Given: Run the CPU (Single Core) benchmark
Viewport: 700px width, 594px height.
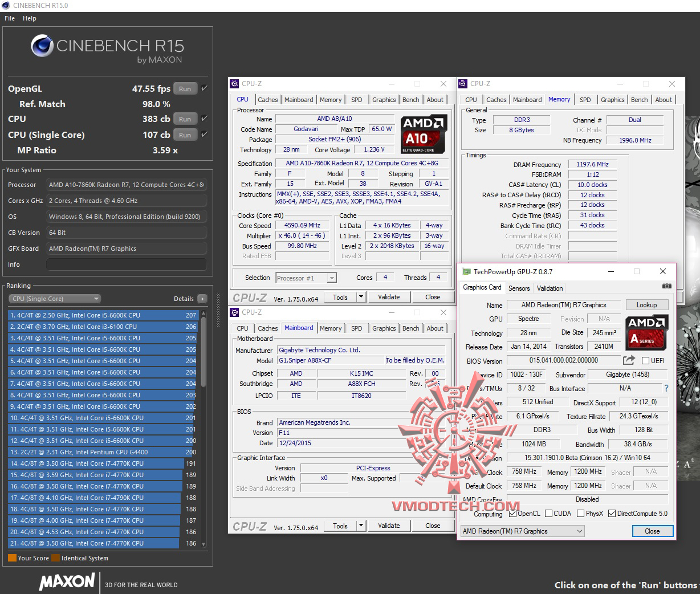Looking at the screenshot, I should coord(185,135).
